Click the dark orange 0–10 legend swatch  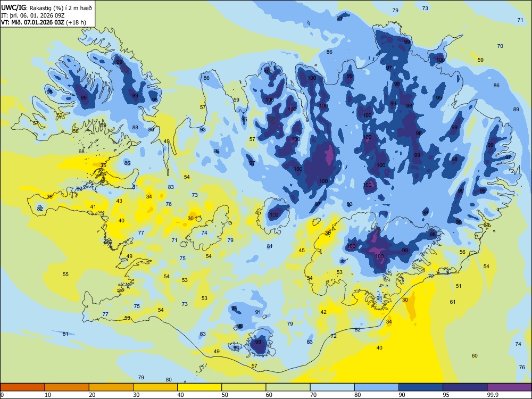coord(23,387)
